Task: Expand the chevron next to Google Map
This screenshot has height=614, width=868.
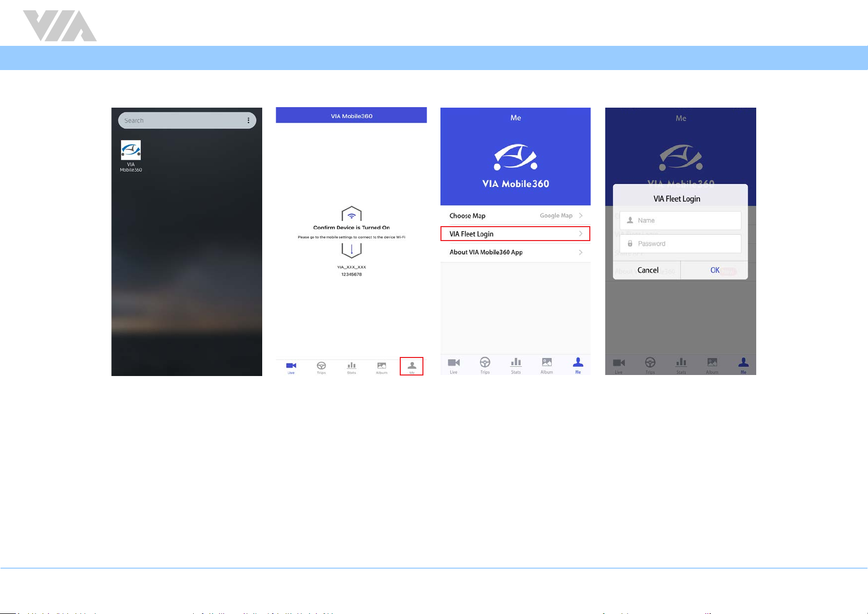Action: click(x=581, y=215)
